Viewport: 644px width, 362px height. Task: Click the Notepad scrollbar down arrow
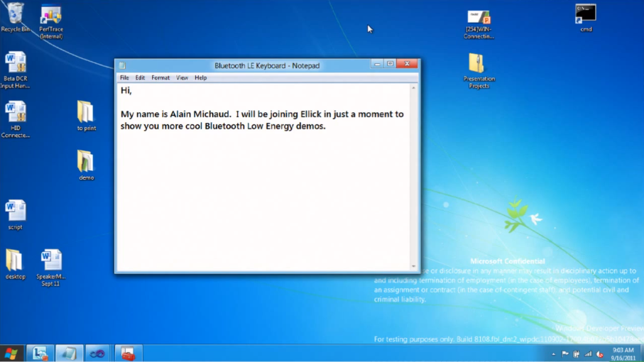[x=413, y=266]
